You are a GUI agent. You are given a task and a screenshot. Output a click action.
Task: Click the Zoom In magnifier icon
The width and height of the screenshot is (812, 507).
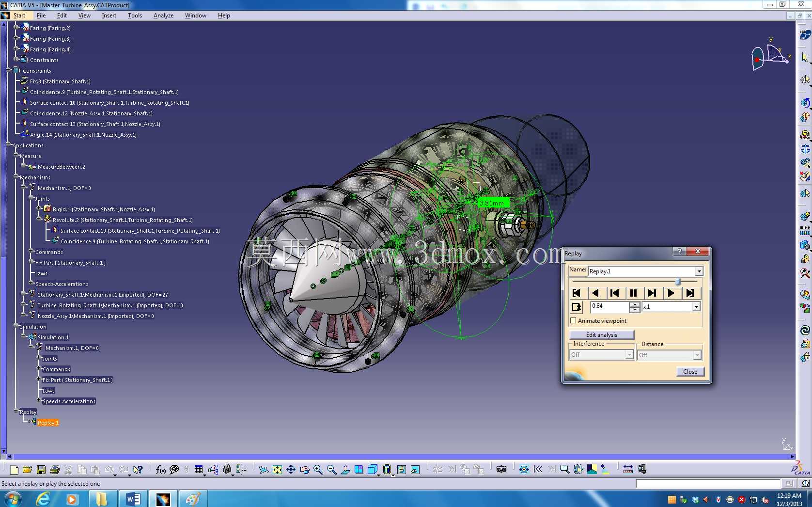tap(318, 469)
